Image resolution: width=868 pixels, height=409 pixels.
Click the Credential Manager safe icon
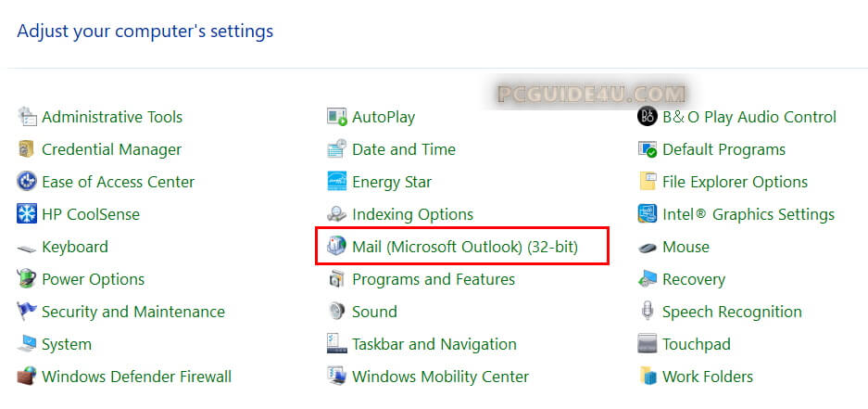27,149
